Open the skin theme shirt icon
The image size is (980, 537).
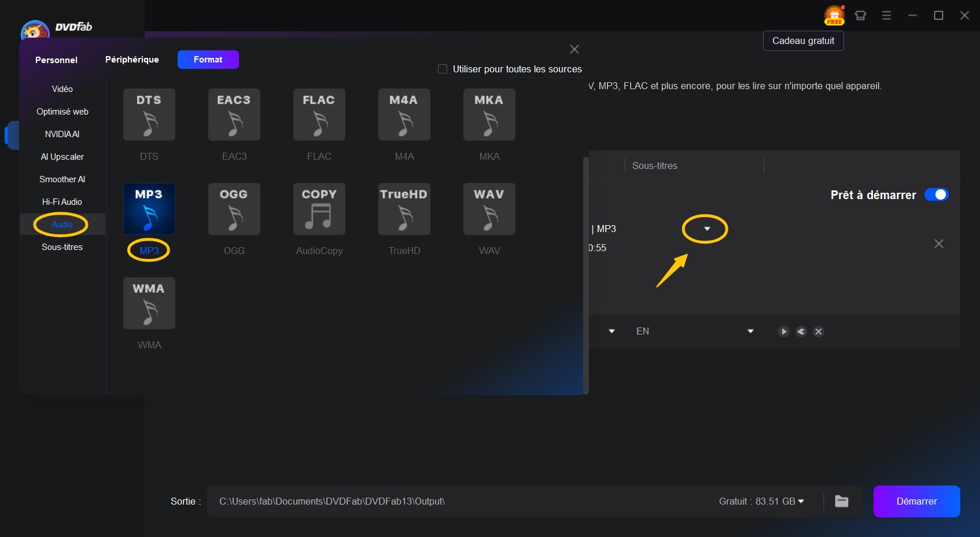(x=860, y=16)
